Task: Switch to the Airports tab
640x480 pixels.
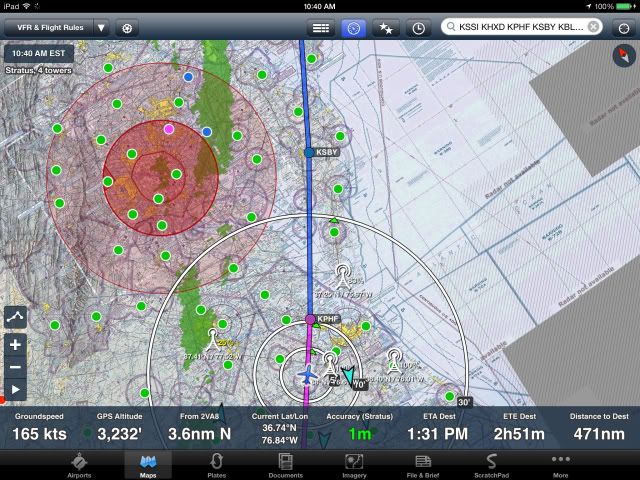Action: tap(78, 463)
